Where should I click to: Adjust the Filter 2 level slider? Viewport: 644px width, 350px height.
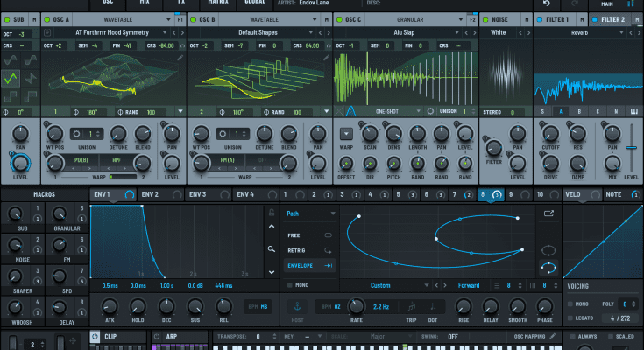click(x=631, y=146)
